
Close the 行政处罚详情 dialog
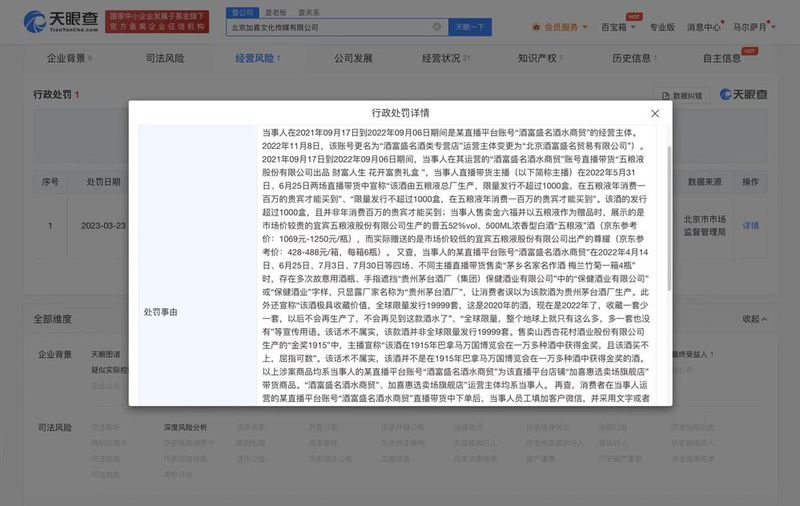[655, 114]
